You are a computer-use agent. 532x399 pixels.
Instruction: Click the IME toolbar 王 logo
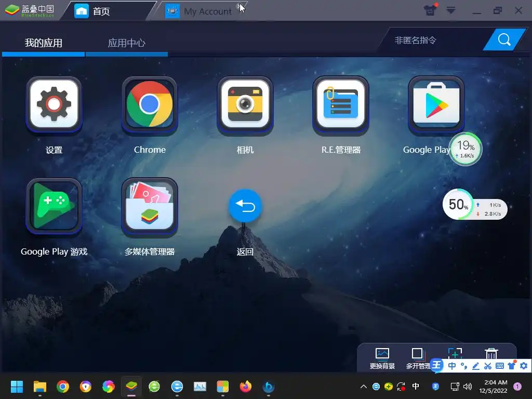437,366
